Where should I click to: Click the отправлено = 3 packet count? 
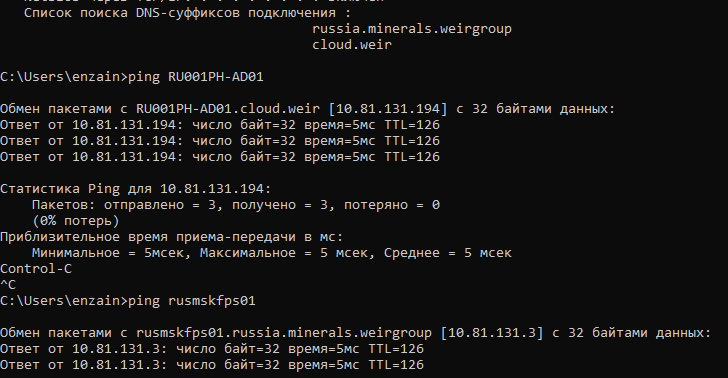pos(160,205)
